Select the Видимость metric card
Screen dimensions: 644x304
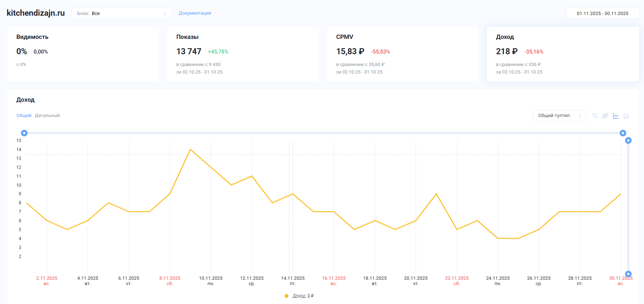click(83, 54)
